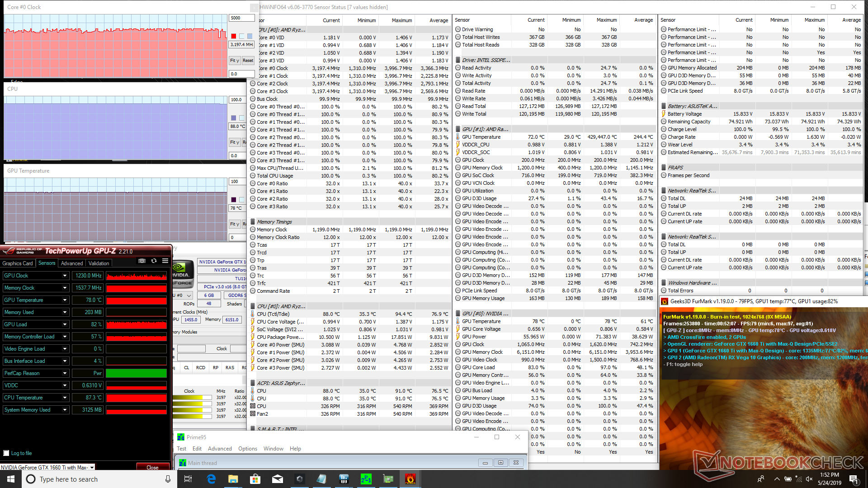
Task: Open Task View in the taskbar
Action: 188,479
